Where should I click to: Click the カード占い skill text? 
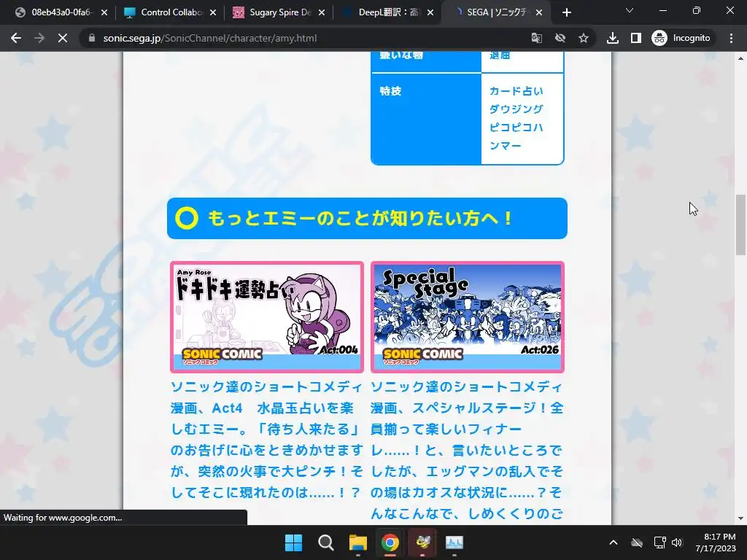pos(516,90)
